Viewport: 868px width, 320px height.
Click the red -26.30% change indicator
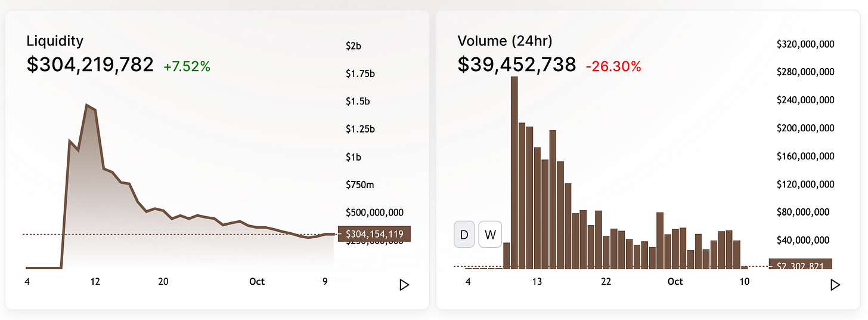613,66
